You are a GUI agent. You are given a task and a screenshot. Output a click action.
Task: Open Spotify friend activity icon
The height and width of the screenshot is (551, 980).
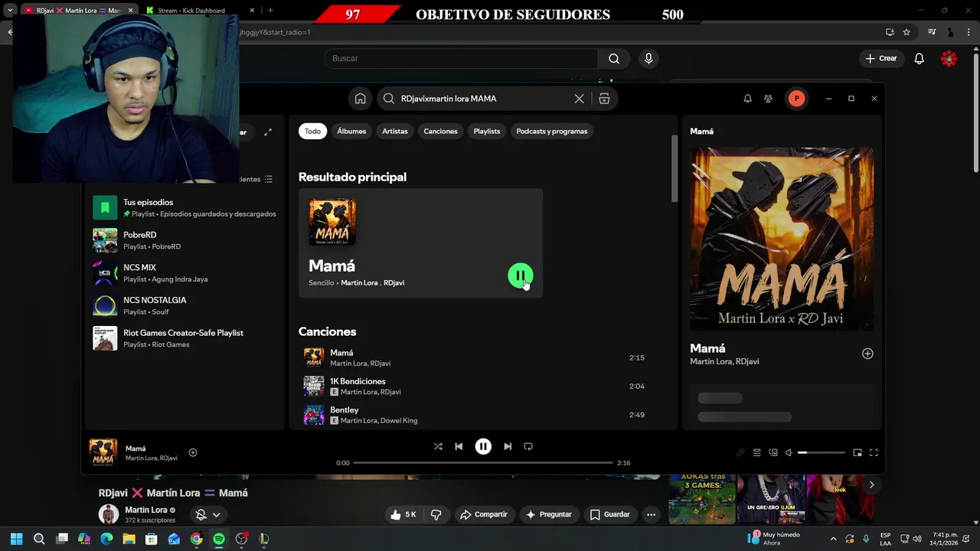768,99
